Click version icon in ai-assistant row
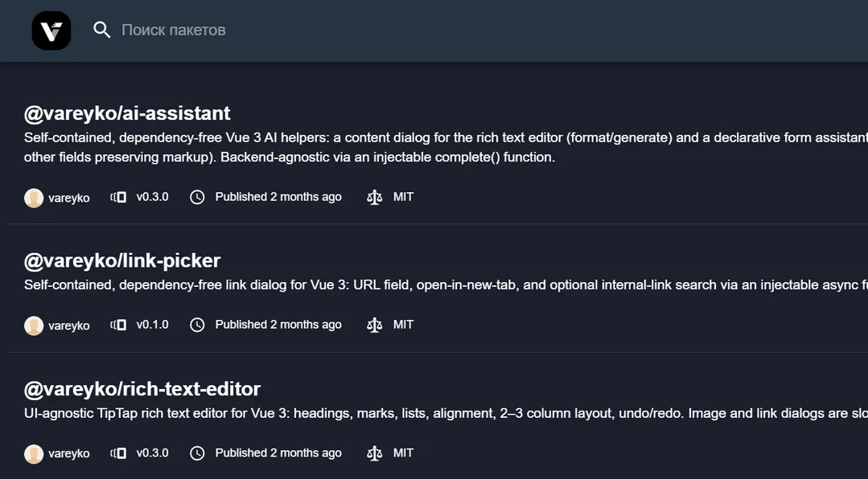 (118, 197)
